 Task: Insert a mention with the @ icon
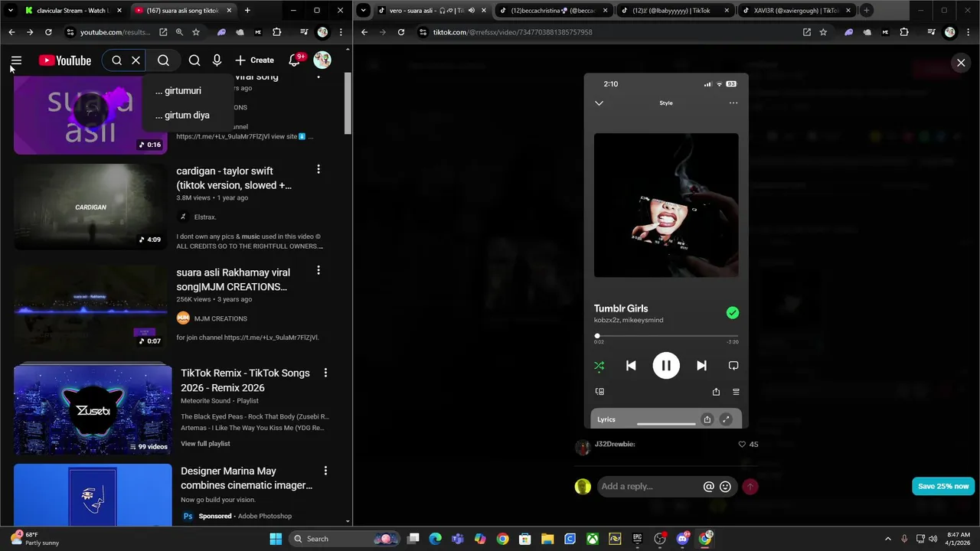(709, 487)
